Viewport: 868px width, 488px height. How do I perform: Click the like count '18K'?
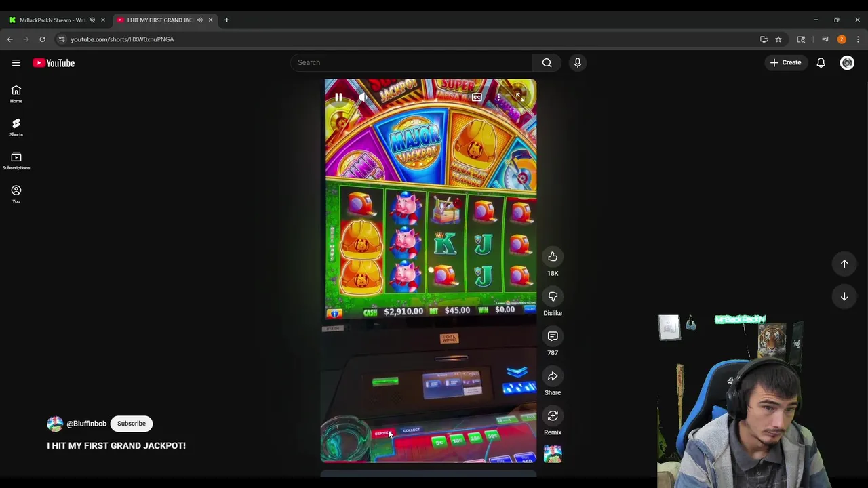(553, 273)
